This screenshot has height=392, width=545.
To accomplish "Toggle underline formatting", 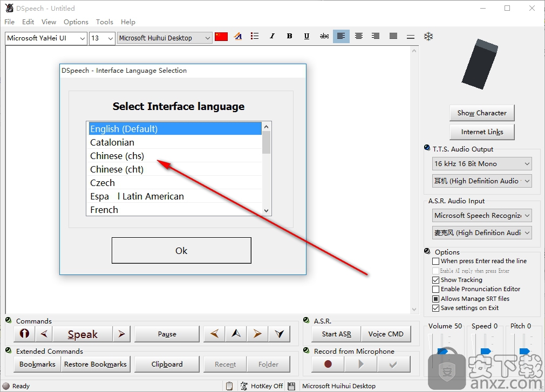I will (306, 36).
